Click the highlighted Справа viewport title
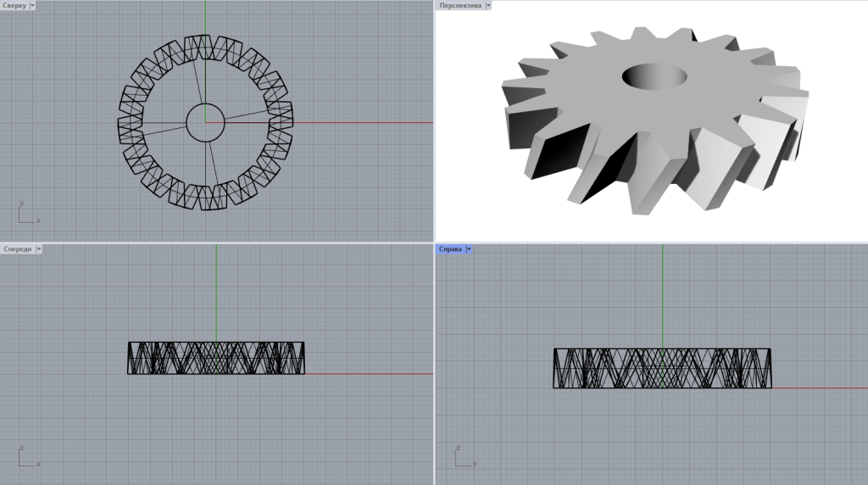Viewport: 868px width, 485px height. point(451,249)
